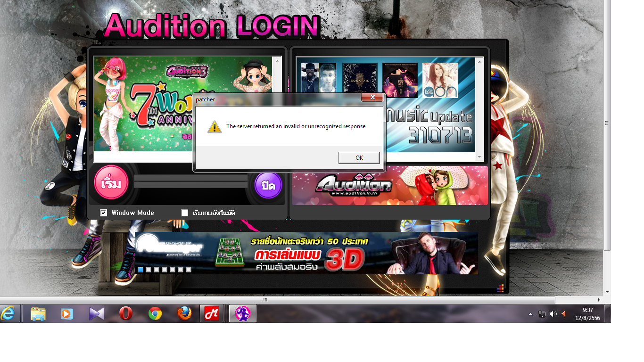The height and width of the screenshot is (362, 644).
Task: Click the down arrow of the music panel scrollbar
Action: coord(480,157)
